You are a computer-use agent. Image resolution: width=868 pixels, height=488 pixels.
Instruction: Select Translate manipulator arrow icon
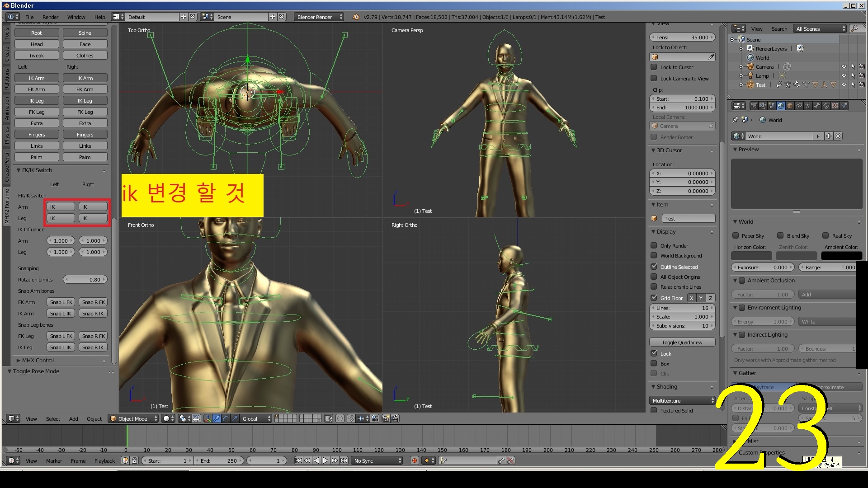217,418
